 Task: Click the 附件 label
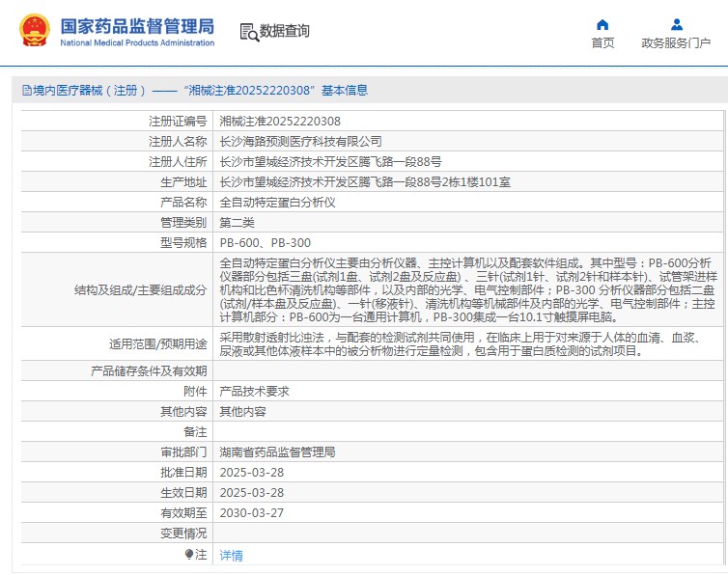click(x=195, y=392)
